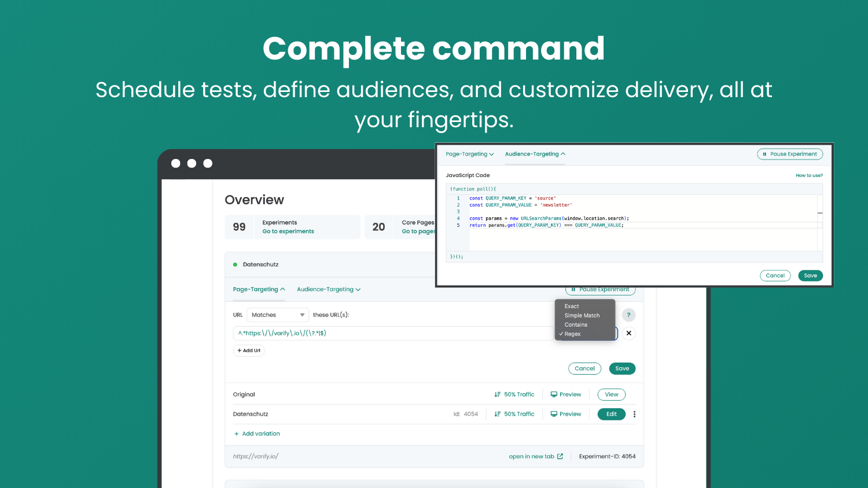
Task: Open the Matches dropdown
Action: point(278,315)
